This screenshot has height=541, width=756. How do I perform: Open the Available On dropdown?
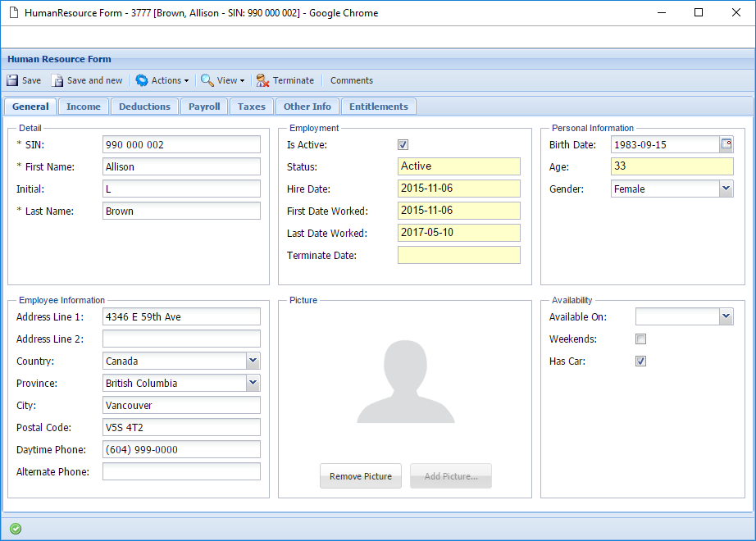click(726, 316)
